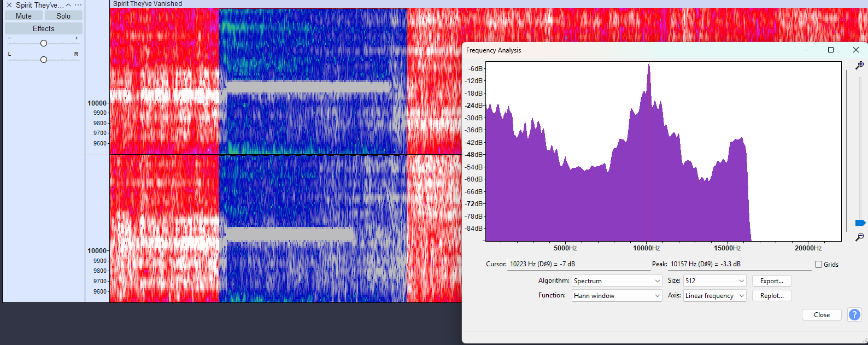
Task: Enable the Grids checkbox
Action: point(818,265)
